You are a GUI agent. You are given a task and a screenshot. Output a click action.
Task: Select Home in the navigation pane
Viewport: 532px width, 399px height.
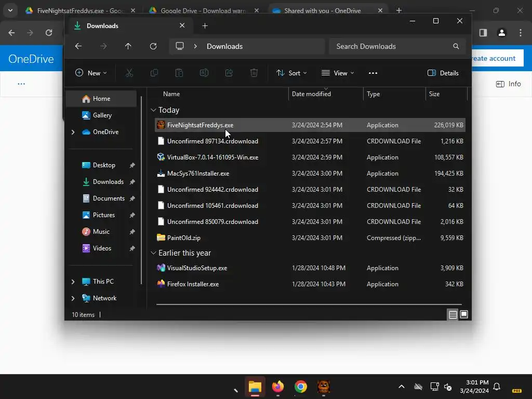[101, 98]
